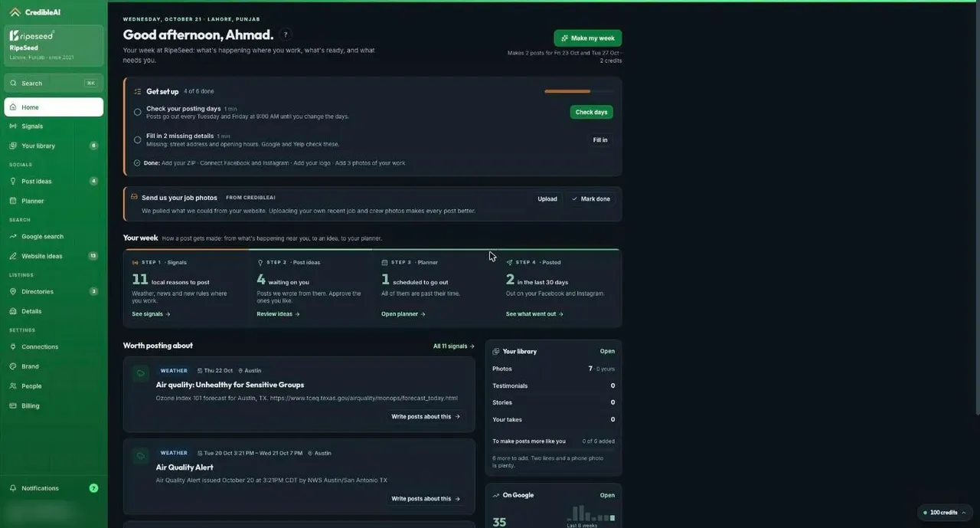Click Open on the On Google panel
This screenshot has width=980, height=528.
click(607, 495)
